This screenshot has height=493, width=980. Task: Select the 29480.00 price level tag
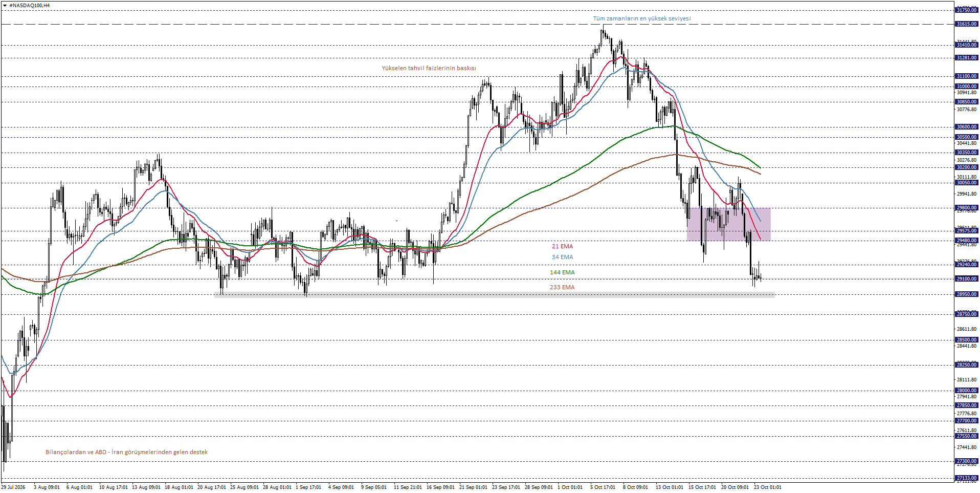(967, 241)
